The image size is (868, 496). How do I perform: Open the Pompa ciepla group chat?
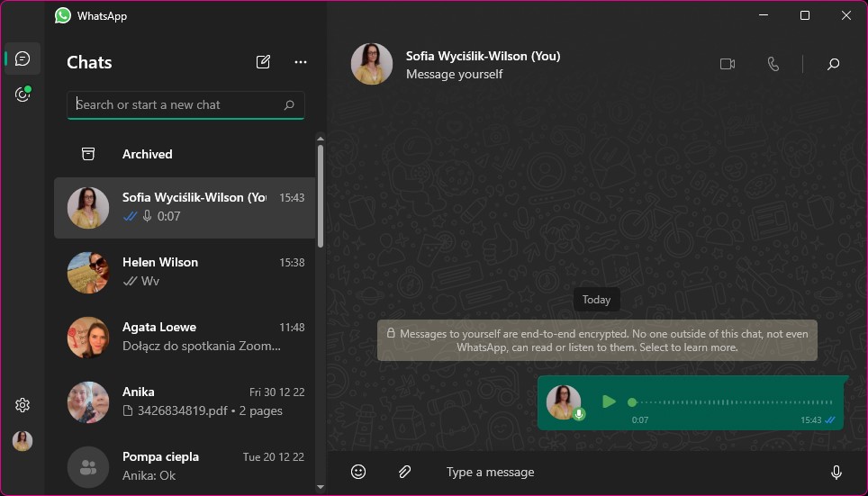[185, 466]
